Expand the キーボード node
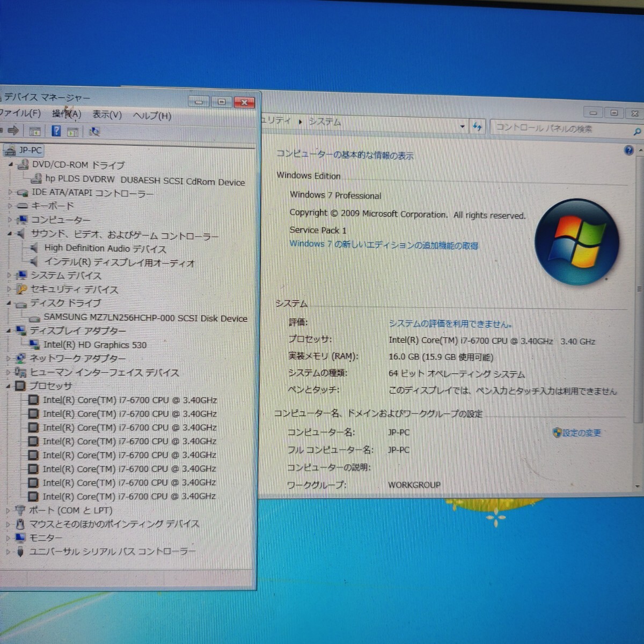Screen dimensions: 644x644 (x=10, y=206)
